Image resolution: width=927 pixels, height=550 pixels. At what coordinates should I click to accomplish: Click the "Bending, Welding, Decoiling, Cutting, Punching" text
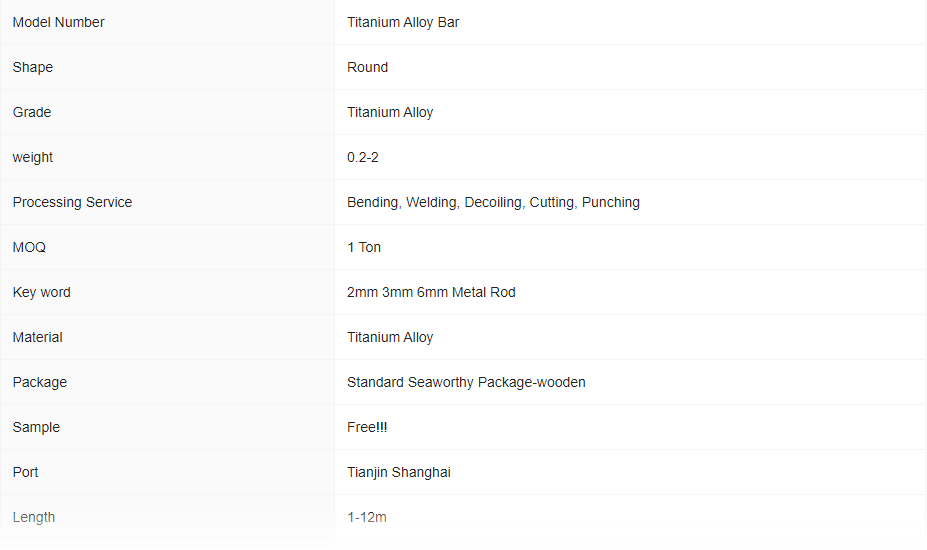(493, 202)
